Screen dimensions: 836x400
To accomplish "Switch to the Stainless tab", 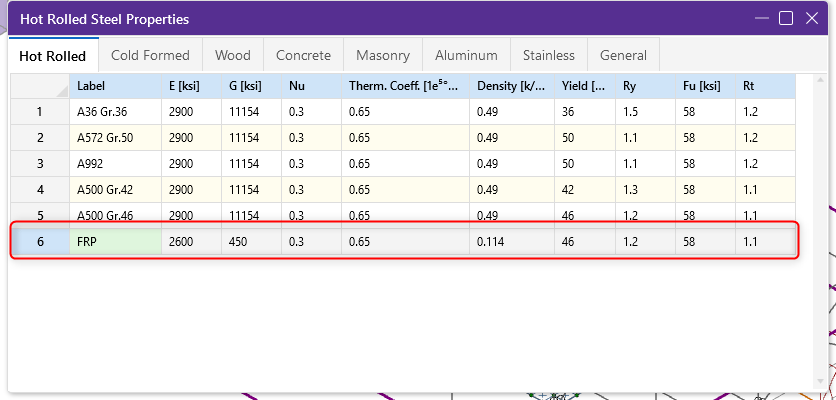I will point(549,55).
